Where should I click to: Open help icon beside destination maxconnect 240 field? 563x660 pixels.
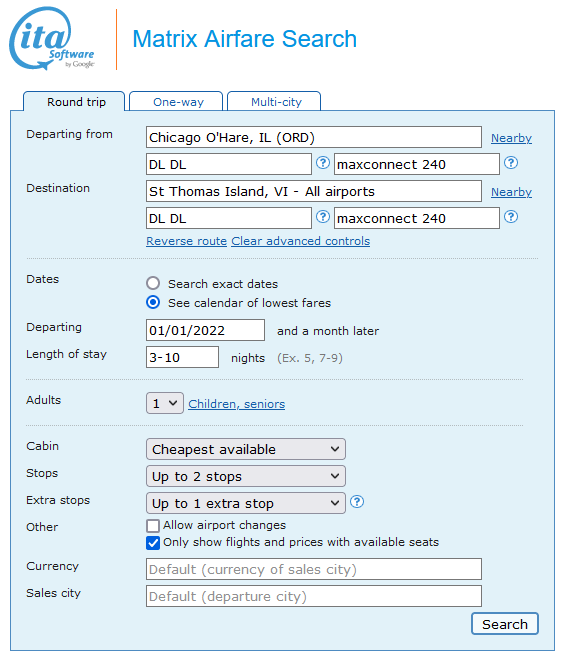[511, 217]
